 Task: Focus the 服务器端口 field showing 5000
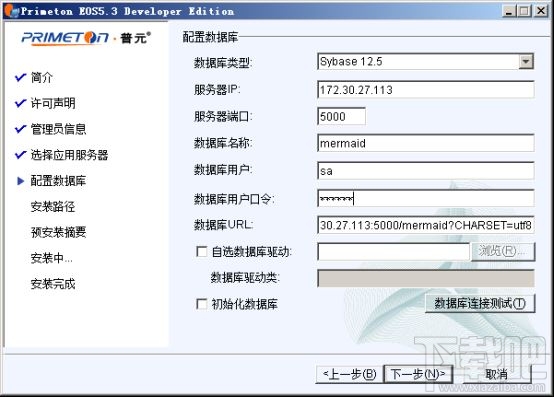[341, 116]
